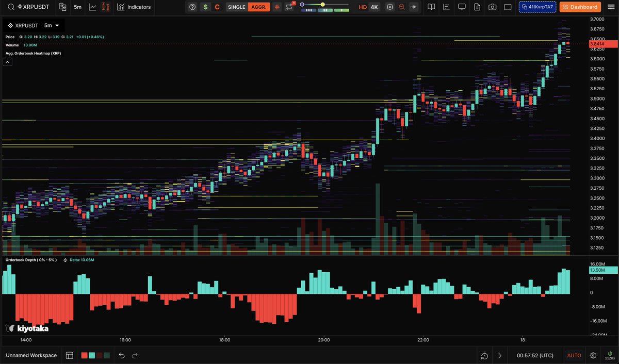Open the horizontal bars profile icon
This screenshot has height=364, width=619.
coord(447,7)
